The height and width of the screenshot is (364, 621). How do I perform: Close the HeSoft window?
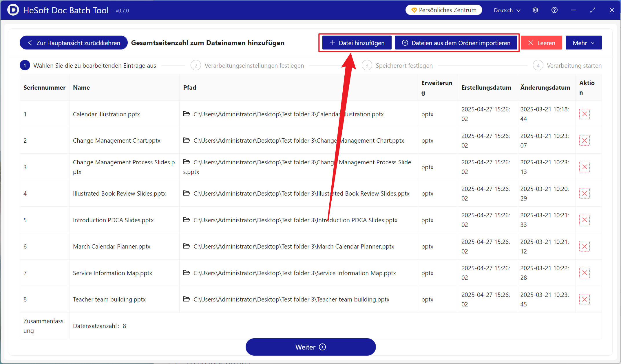click(x=612, y=10)
